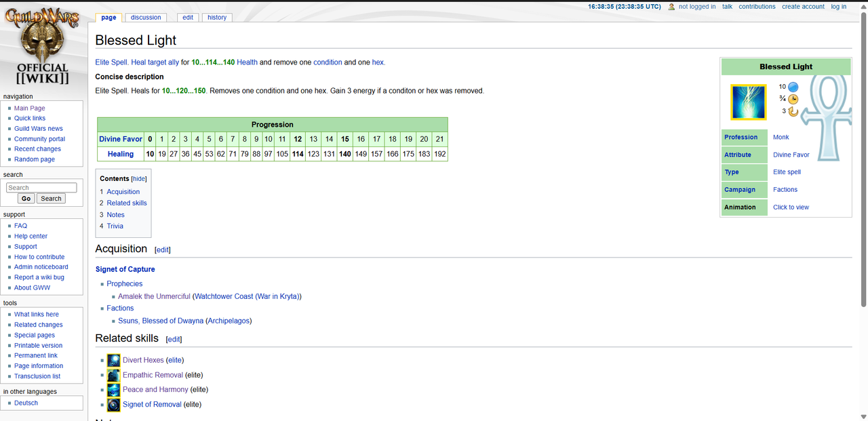
Task: Open the condition link in description
Action: coord(328,62)
